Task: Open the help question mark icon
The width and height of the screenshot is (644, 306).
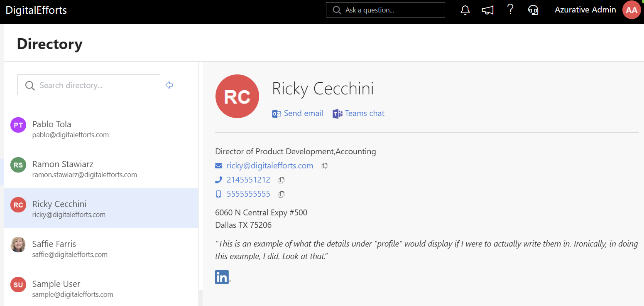Action: pos(511,10)
